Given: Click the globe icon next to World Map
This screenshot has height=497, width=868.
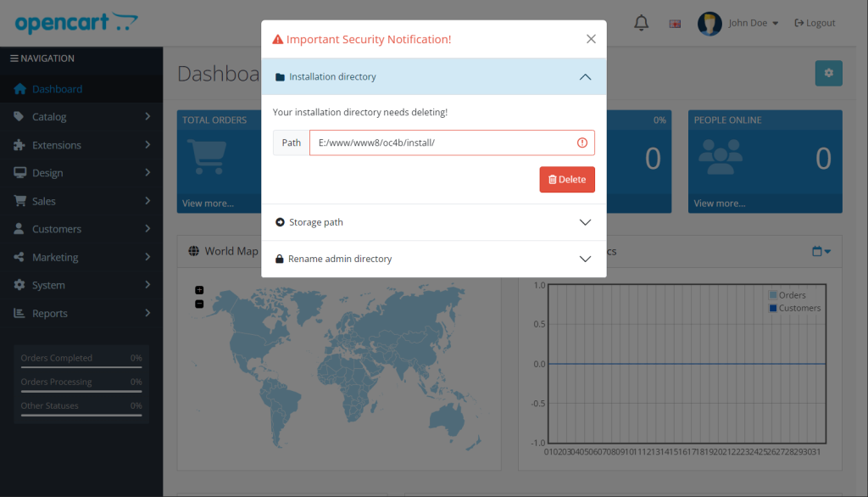Looking at the screenshot, I should pyautogui.click(x=195, y=250).
